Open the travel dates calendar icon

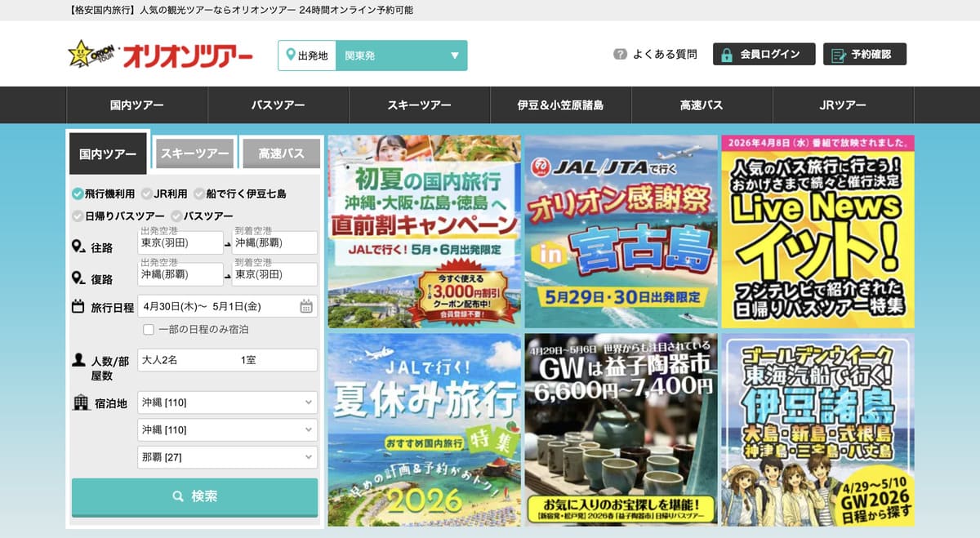tap(306, 307)
